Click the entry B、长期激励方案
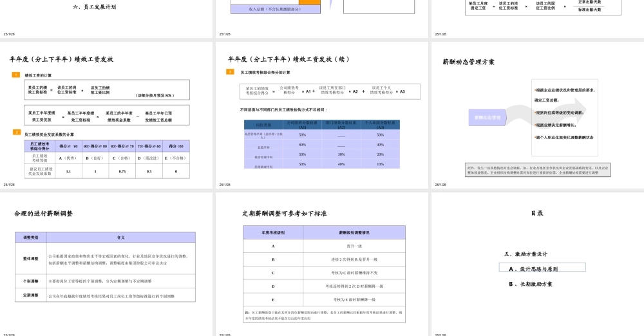Viewport: 644px width, 336px height. tap(531, 285)
